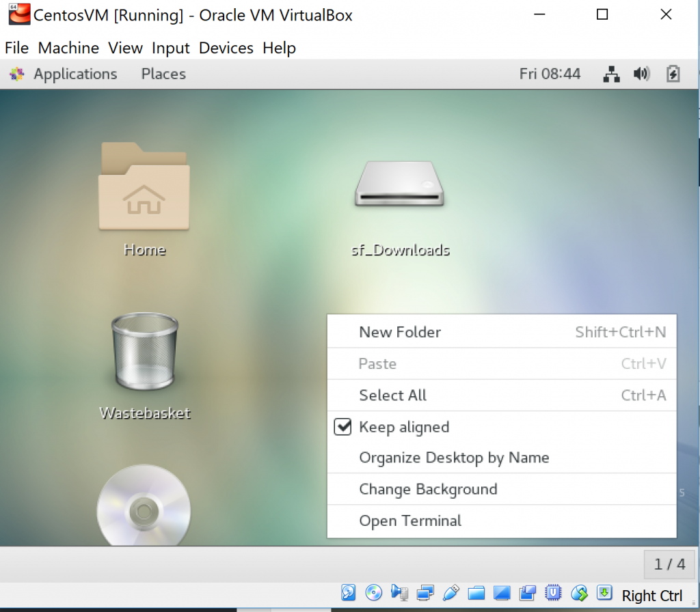Click the network icon in GNOME top bar

tap(611, 74)
